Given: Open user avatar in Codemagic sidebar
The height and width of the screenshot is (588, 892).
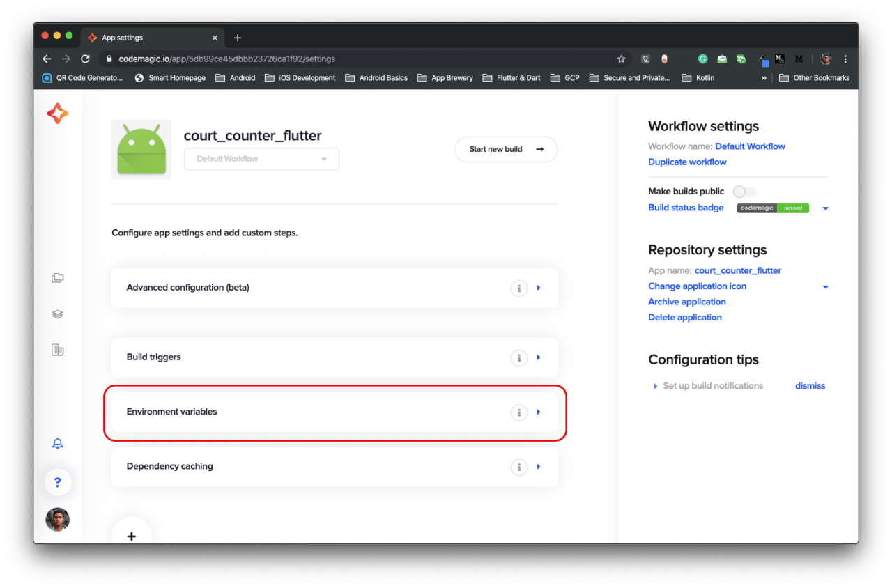Looking at the screenshot, I should point(57,519).
